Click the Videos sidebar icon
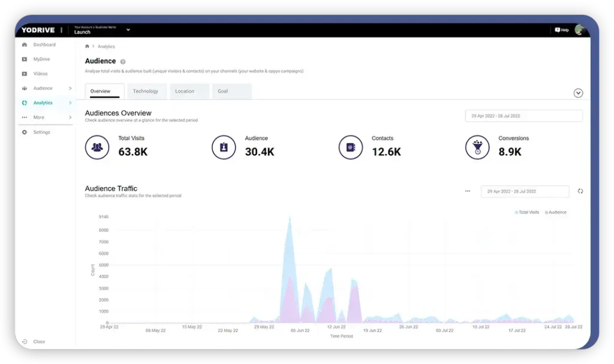The height and width of the screenshot is (364, 614). (25, 74)
